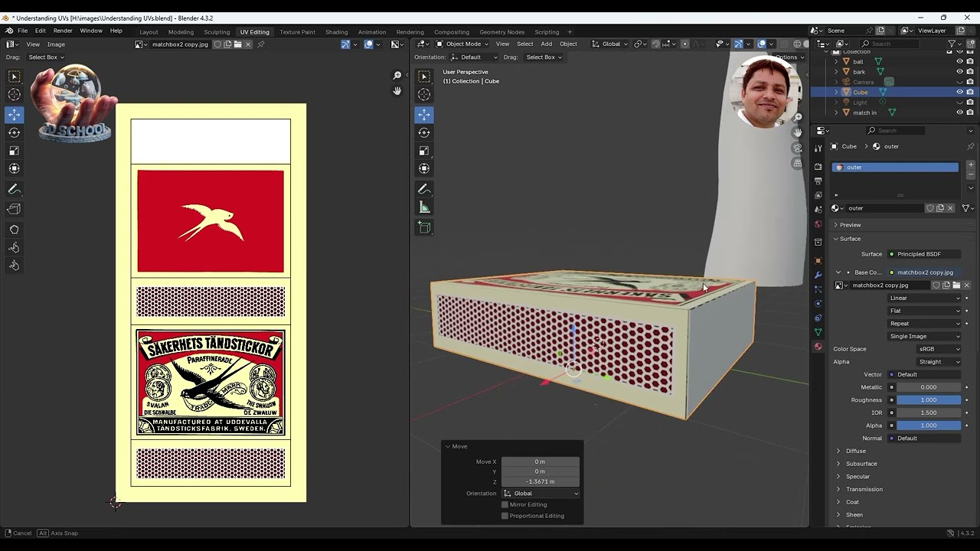Open the Object Data properties tab
This screenshot has height=551, width=980.
point(818,332)
